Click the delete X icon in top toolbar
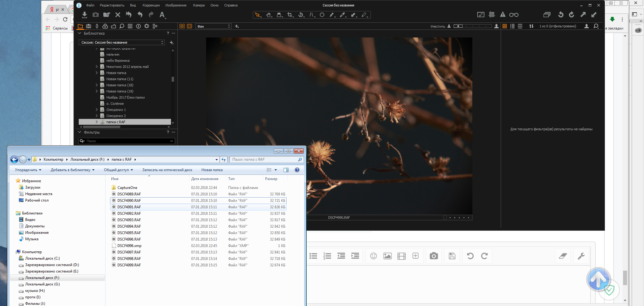644x306 pixels. pos(118,15)
